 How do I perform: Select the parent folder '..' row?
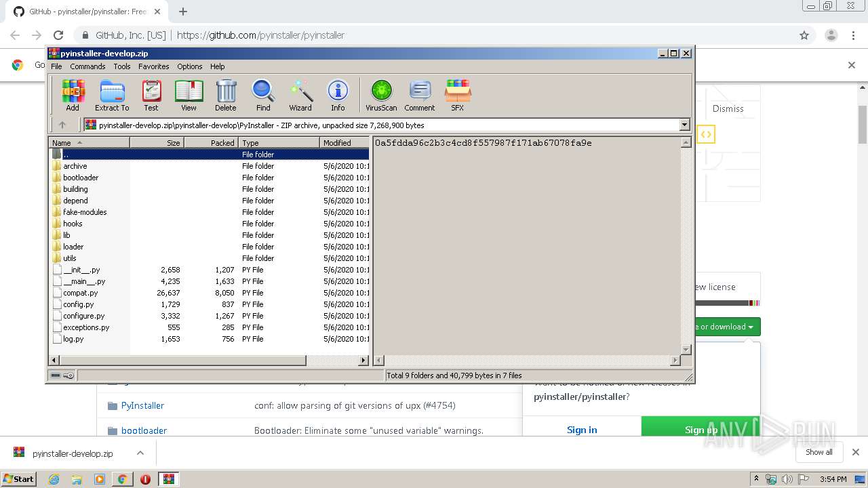pyautogui.click(x=210, y=155)
